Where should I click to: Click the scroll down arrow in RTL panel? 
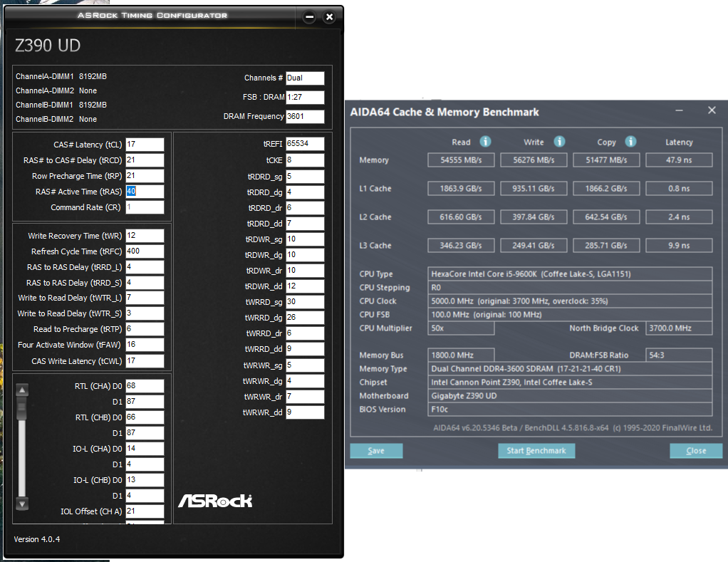pos(22,503)
